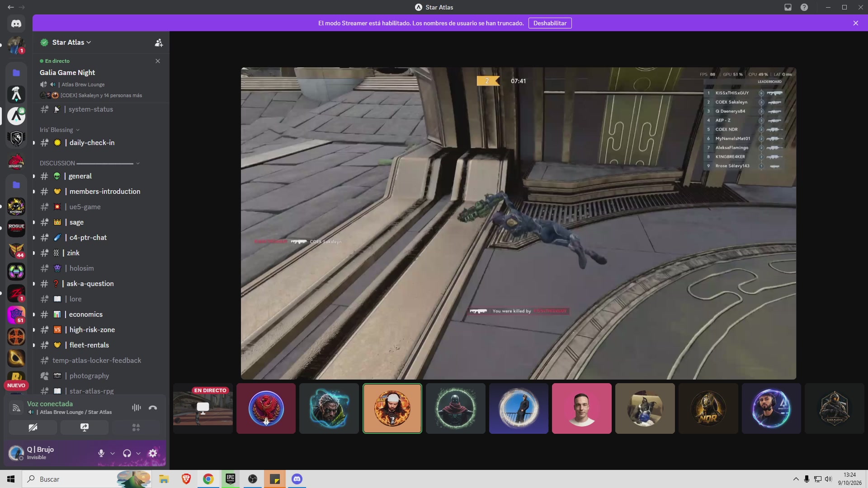
Task: Dismiss the Galia Game Night live event card
Action: point(158,61)
